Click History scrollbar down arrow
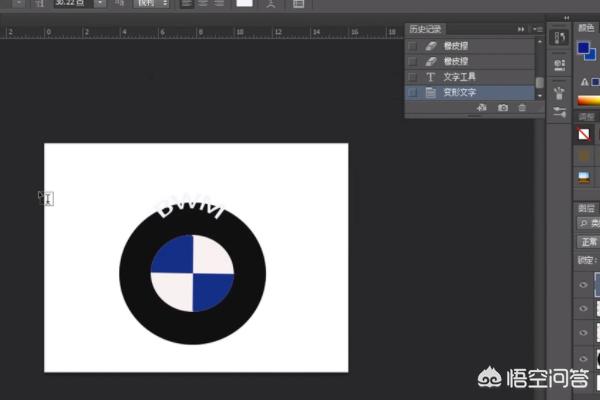This screenshot has width=600, height=400. [x=540, y=96]
